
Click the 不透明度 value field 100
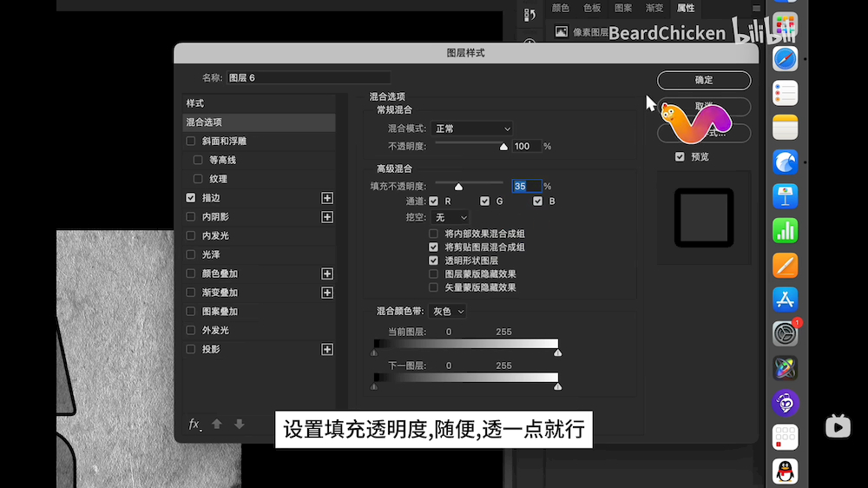coord(527,146)
